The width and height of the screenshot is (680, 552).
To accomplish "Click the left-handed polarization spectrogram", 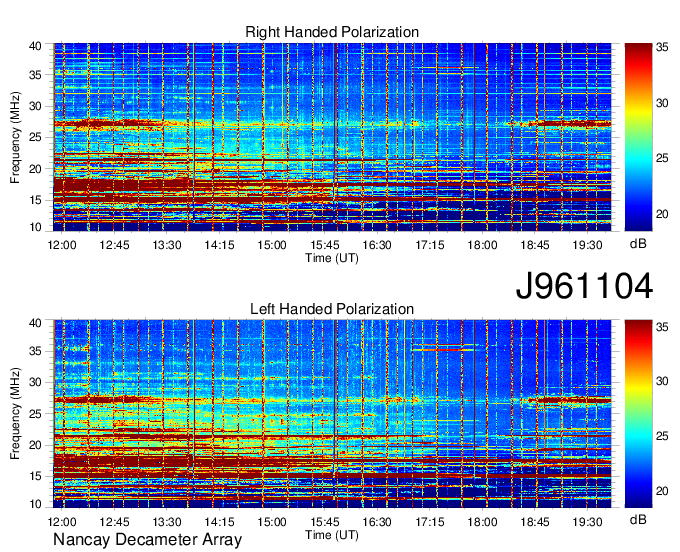I will tap(332, 414).
